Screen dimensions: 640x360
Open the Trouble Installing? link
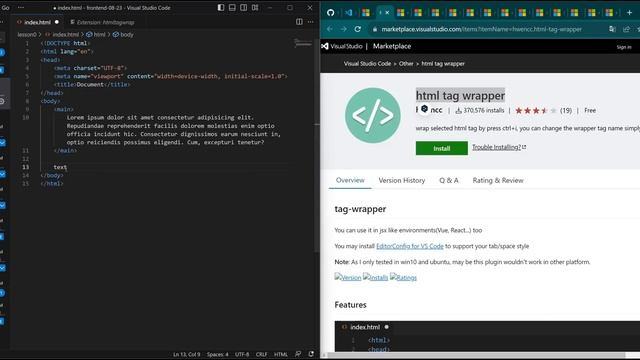(x=499, y=147)
